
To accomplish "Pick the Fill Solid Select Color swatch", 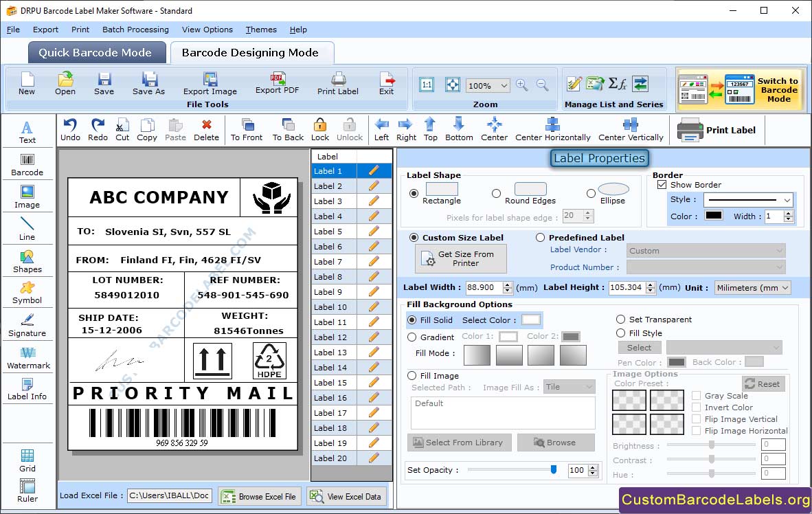I will (531, 320).
